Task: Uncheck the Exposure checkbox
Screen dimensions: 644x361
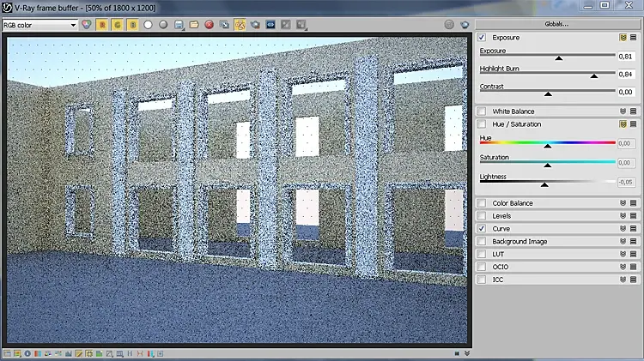Action: click(x=482, y=38)
